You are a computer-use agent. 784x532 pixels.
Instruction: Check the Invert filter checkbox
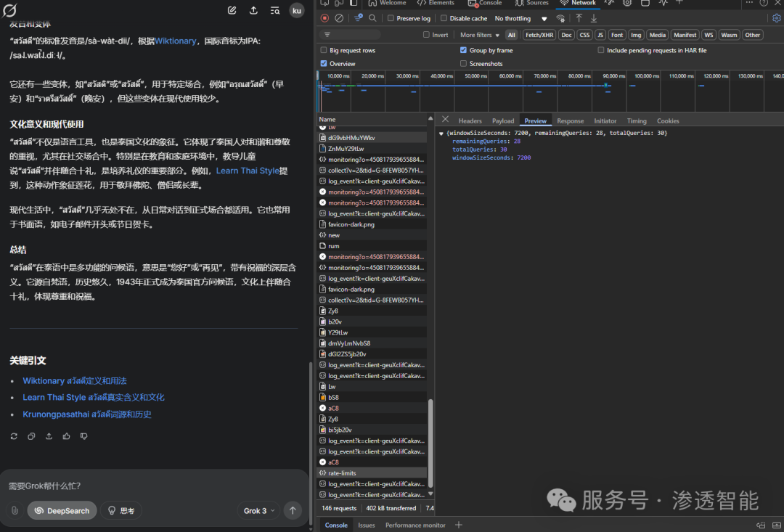(427, 35)
